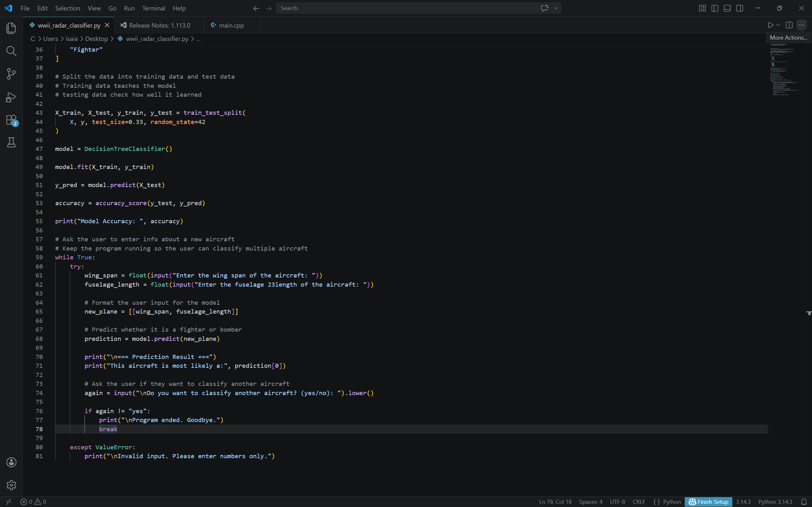Open the Manage settings gear icon
The image size is (812, 507).
click(11, 485)
